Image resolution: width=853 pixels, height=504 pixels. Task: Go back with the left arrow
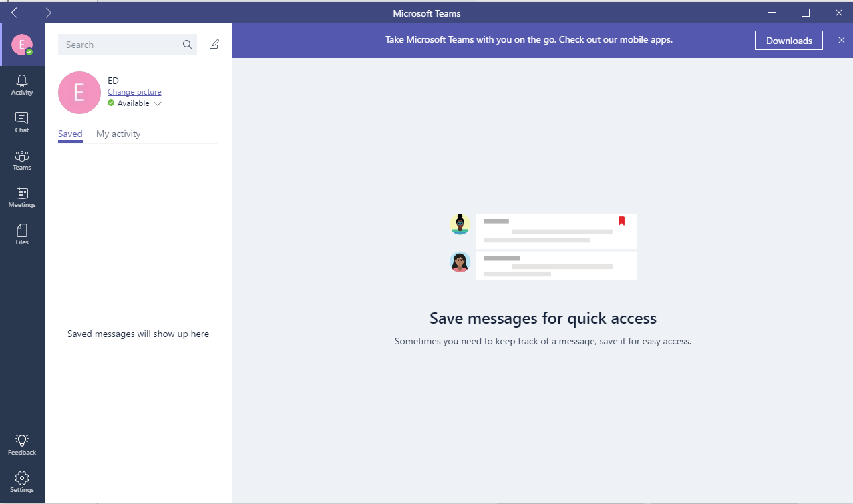(x=14, y=13)
